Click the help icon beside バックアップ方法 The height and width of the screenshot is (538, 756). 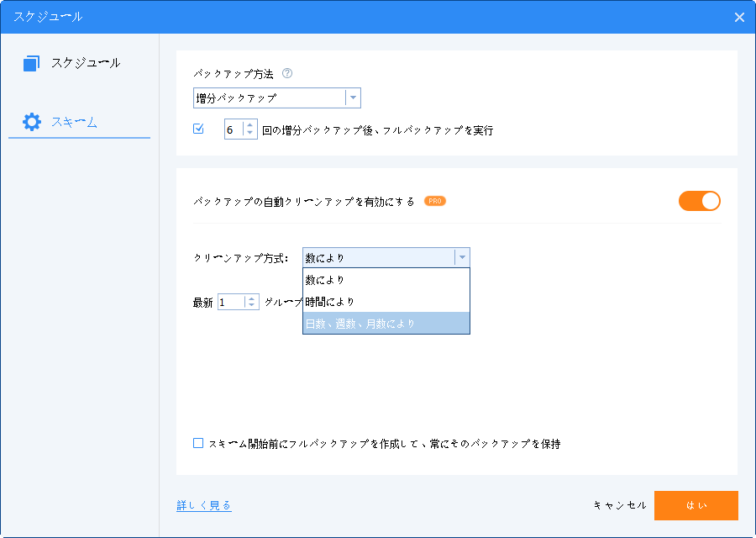287,73
